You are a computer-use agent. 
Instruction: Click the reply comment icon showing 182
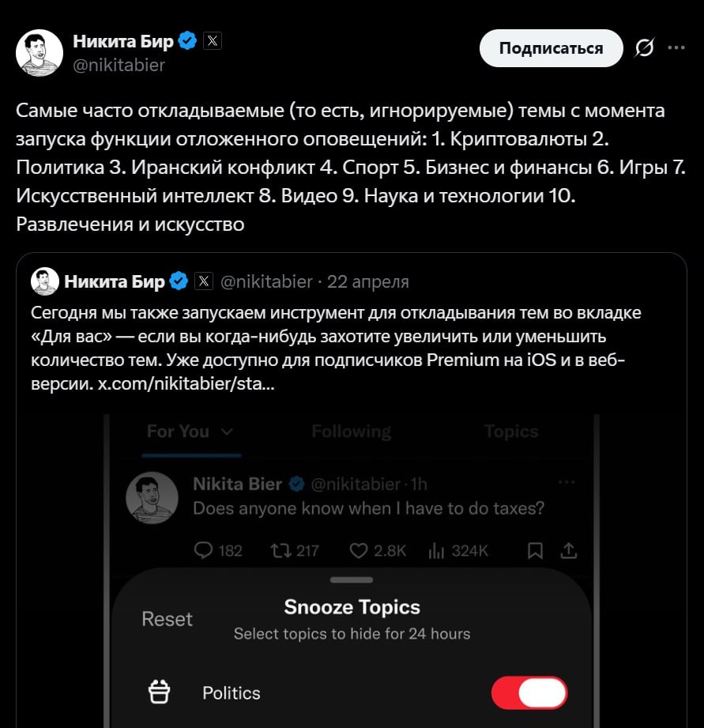pyautogui.click(x=205, y=550)
